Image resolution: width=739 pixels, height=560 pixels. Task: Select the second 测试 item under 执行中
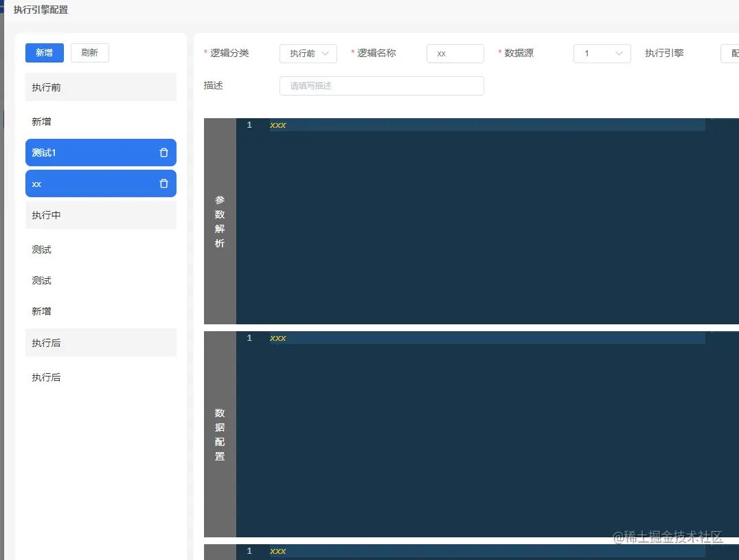click(x=101, y=280)
